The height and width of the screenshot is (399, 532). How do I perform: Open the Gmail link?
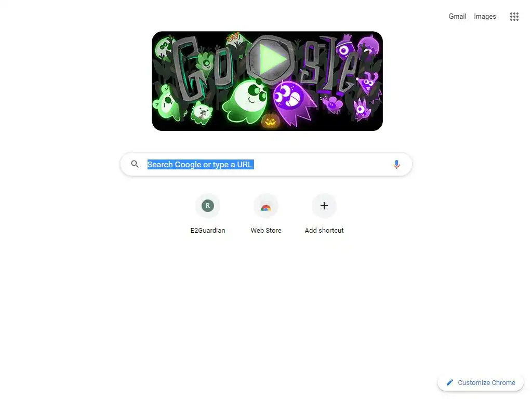click(x=457, y=16)
